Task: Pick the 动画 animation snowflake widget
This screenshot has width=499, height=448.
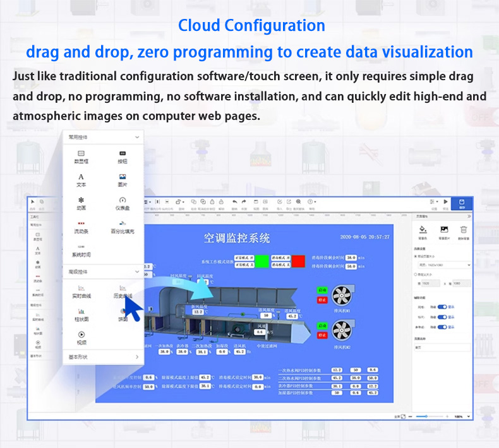Action: (x=81, y=203)
